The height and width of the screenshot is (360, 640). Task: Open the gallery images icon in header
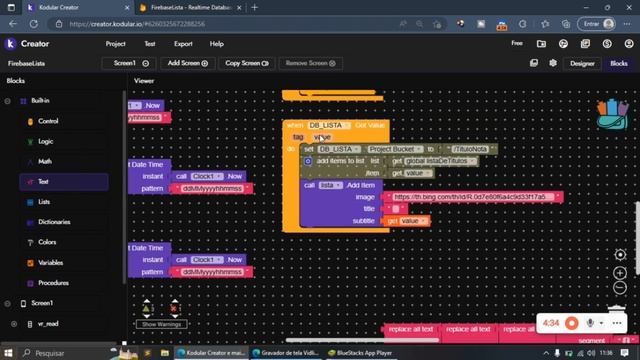point(585,44)
